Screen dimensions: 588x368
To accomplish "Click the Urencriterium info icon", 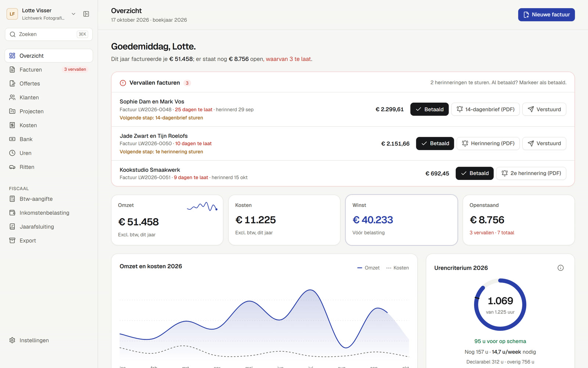I will point(560,268).
